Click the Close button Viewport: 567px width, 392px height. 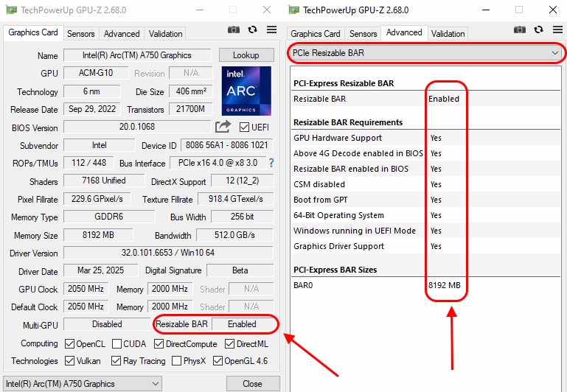pos(252,384)
